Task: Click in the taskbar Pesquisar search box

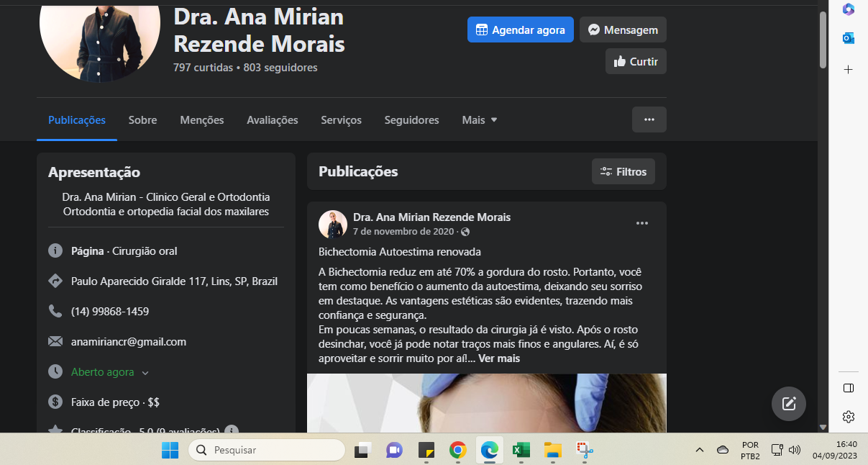Action: 266,451
